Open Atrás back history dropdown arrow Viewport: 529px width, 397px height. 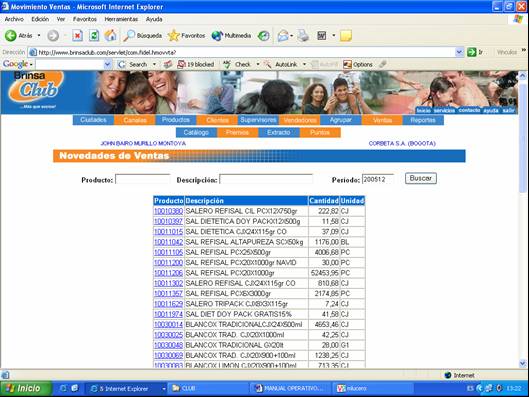point(39,35)
